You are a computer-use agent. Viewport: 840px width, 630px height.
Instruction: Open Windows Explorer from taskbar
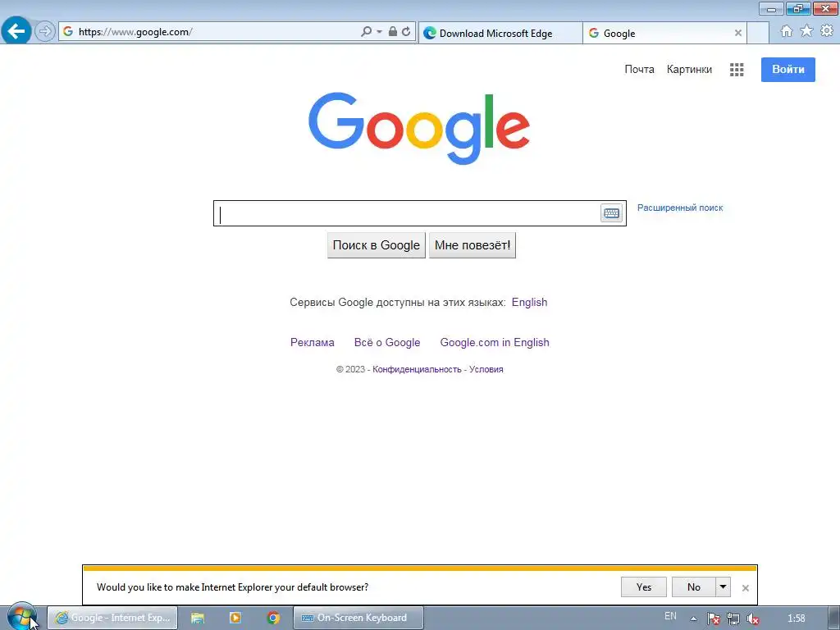click(198, 618)
